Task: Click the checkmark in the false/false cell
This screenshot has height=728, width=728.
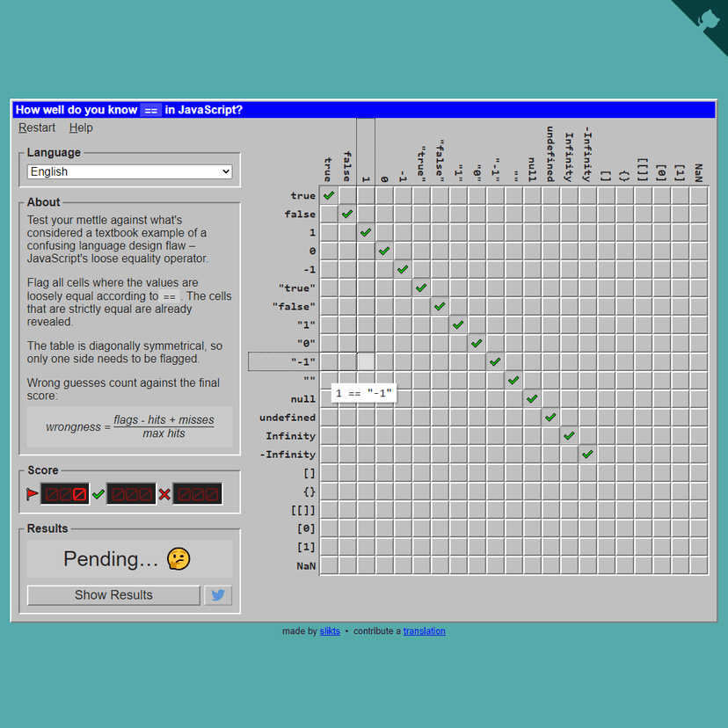Action: click(x=346, y=214)
